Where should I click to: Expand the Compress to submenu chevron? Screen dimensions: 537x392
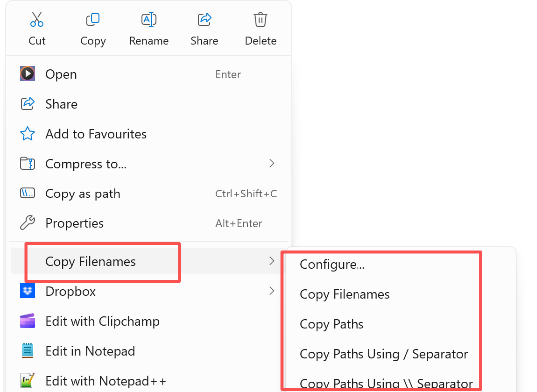(x=272, y=164)
